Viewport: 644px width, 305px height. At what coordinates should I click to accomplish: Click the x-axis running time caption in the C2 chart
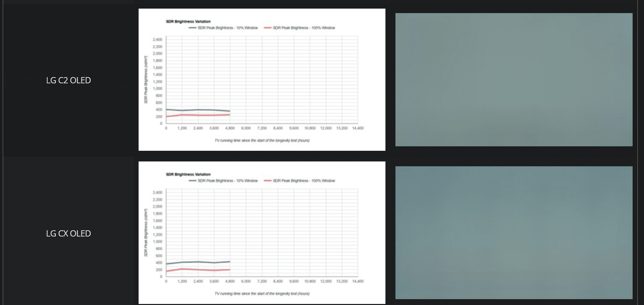pyautogui.click(x=262, y=140)
